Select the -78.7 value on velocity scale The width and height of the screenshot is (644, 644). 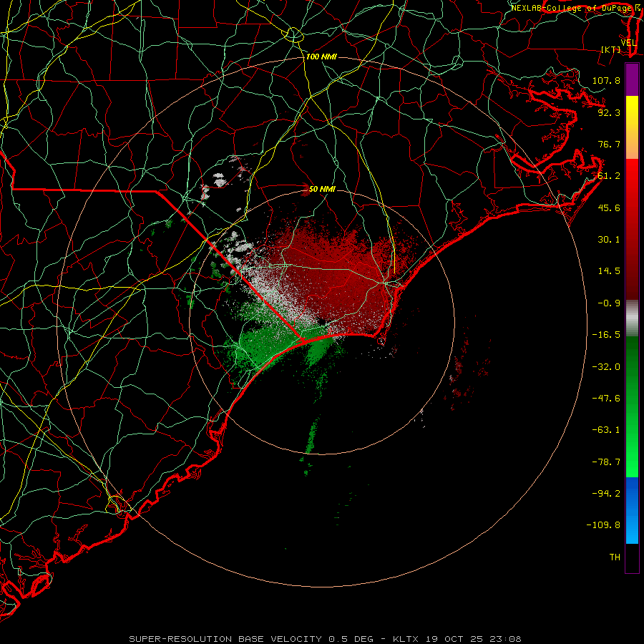pyautogui.click(x=606, y=462)
